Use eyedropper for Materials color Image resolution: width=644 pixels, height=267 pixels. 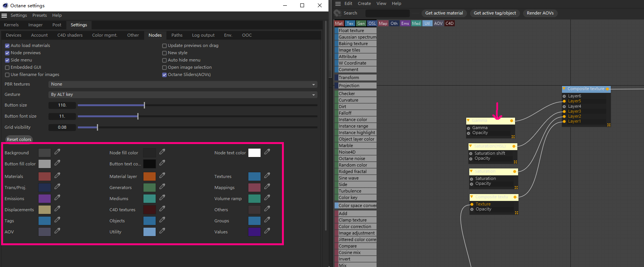(x=57, y=176)
